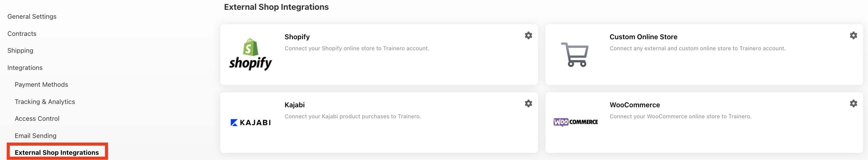The image size is (868, 160).
Task: Open Custom Online Store gear settings
Action: tap(853, 36)
